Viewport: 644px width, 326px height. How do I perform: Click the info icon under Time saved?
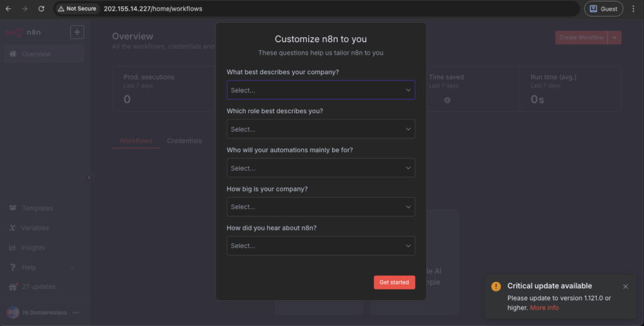click(x=447, y=100)
